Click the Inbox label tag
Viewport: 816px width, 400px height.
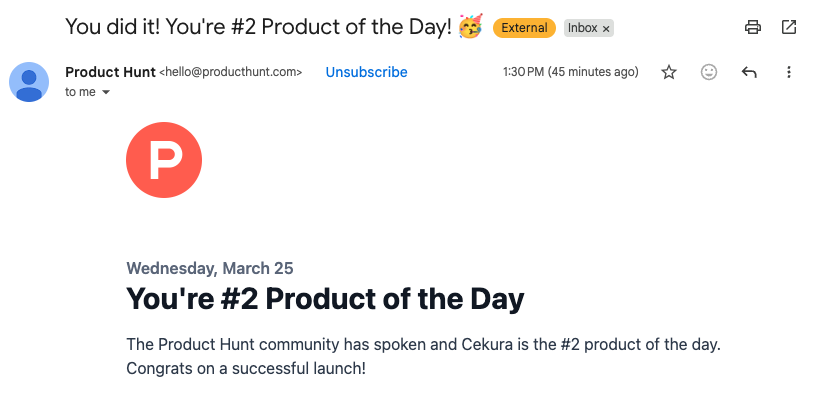pyautogui.click(x=582, y=28)
